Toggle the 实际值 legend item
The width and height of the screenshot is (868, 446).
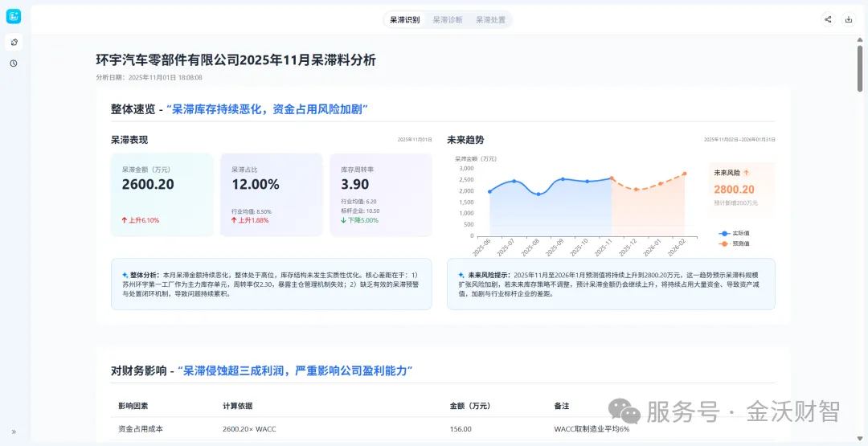[734, 233]
